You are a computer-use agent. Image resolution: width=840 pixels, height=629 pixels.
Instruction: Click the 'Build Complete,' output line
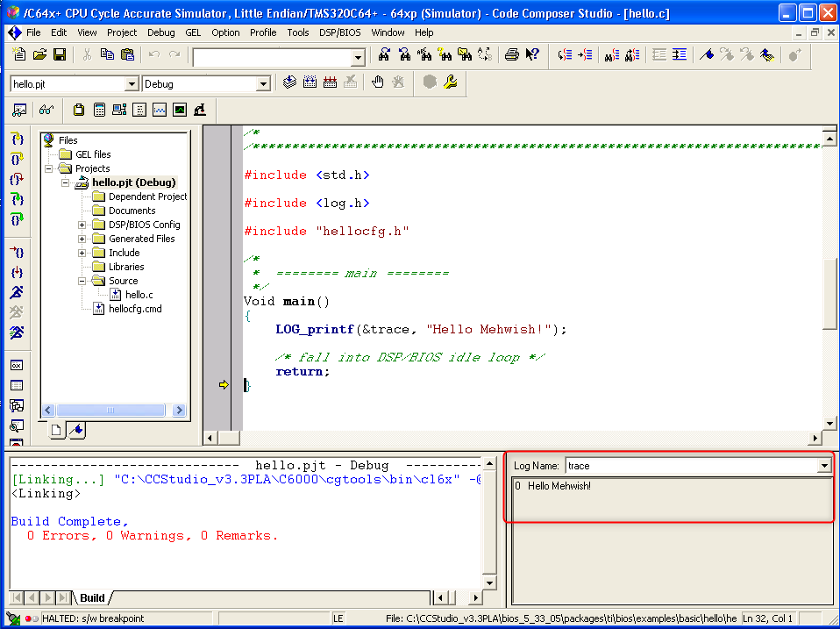click(x=69, y=522)
